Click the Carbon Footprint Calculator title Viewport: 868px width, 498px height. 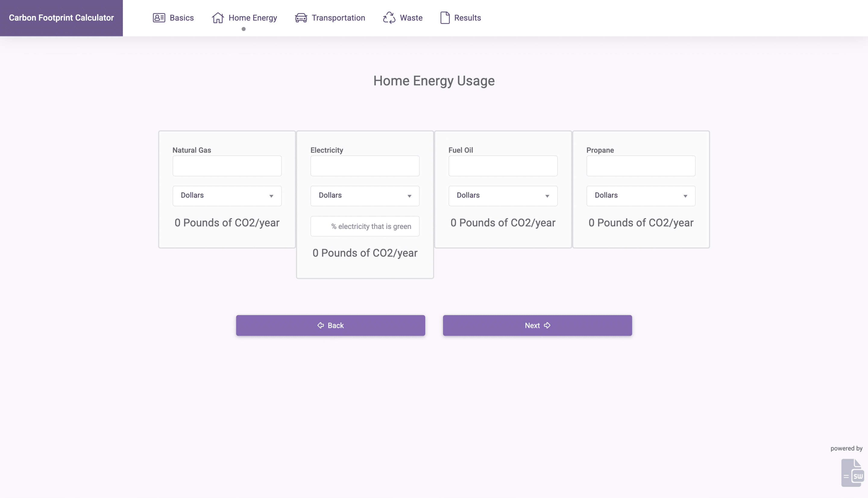[61, 18]
